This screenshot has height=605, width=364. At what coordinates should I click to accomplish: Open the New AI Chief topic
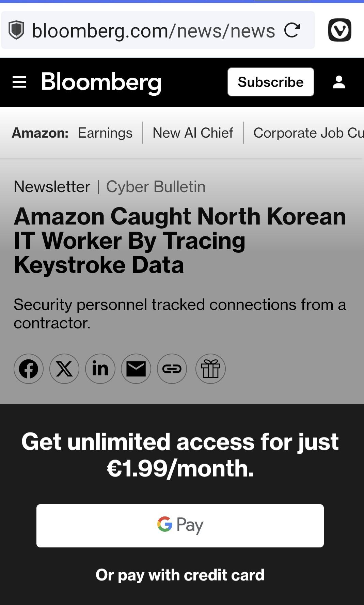[193, 133]
